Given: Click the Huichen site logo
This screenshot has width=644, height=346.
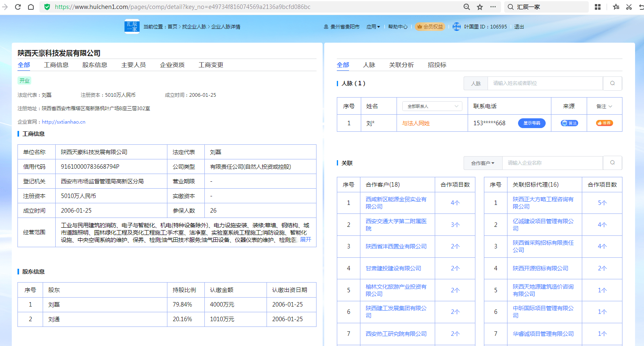Looking at the screenshot, I should point(132,26).
